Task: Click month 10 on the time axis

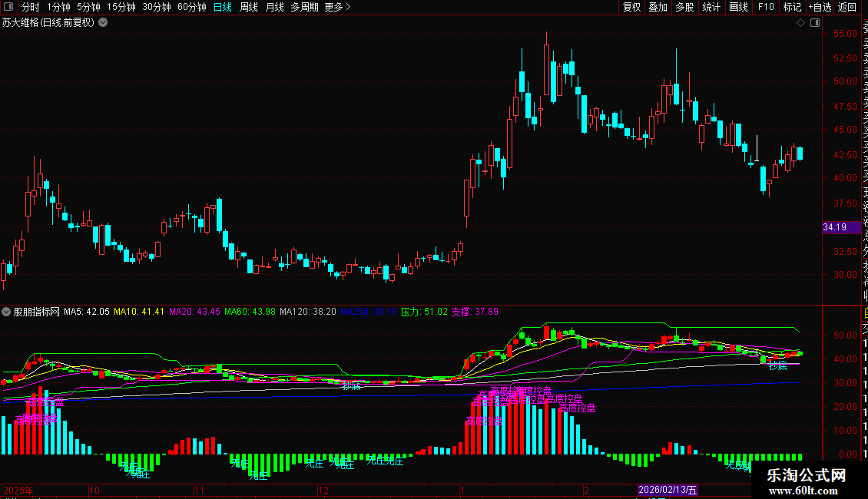Action: coord(94,490)
